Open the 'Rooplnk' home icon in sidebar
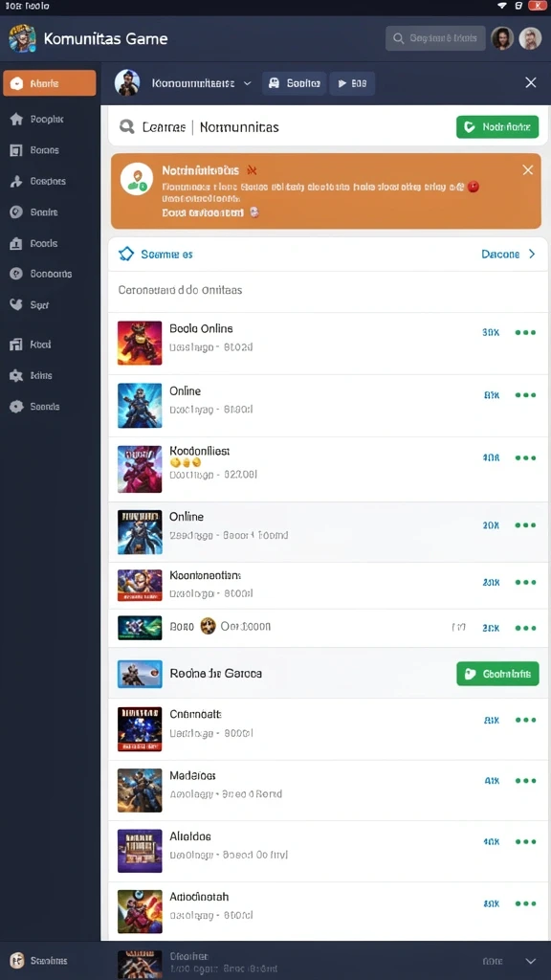This screenshot has height=980, width=551. [x=16, y=120]
